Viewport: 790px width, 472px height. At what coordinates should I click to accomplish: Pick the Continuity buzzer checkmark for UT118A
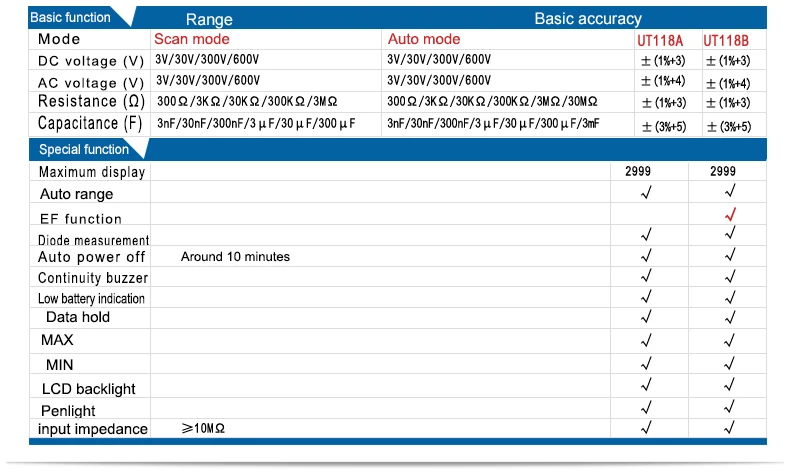click(646, 276)
